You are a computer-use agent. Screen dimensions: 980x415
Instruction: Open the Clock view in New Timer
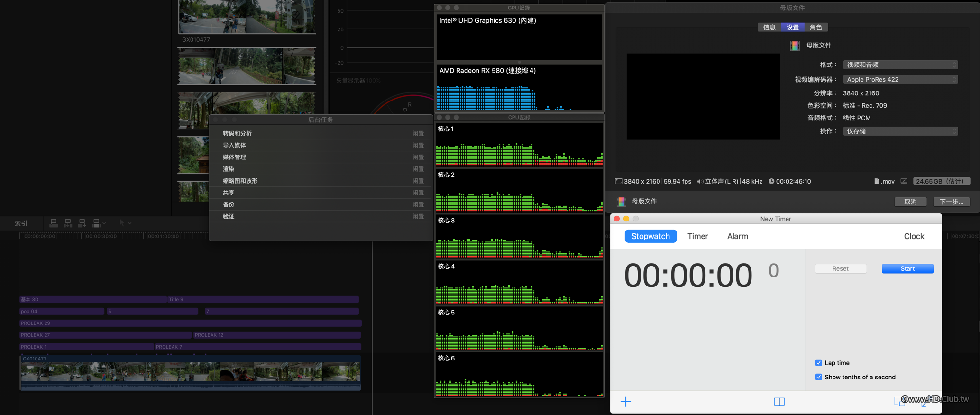click(x=914, y=236)
